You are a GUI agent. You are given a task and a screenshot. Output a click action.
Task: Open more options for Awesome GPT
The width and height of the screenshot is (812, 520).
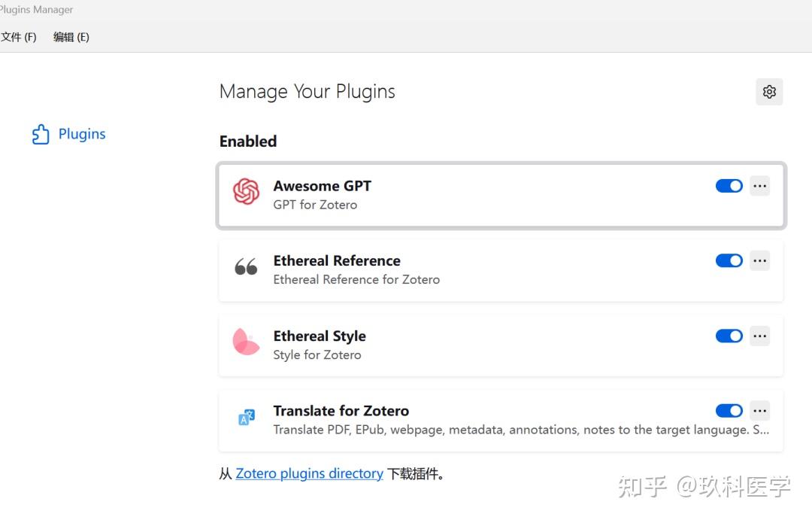click(x=760, y=186)
